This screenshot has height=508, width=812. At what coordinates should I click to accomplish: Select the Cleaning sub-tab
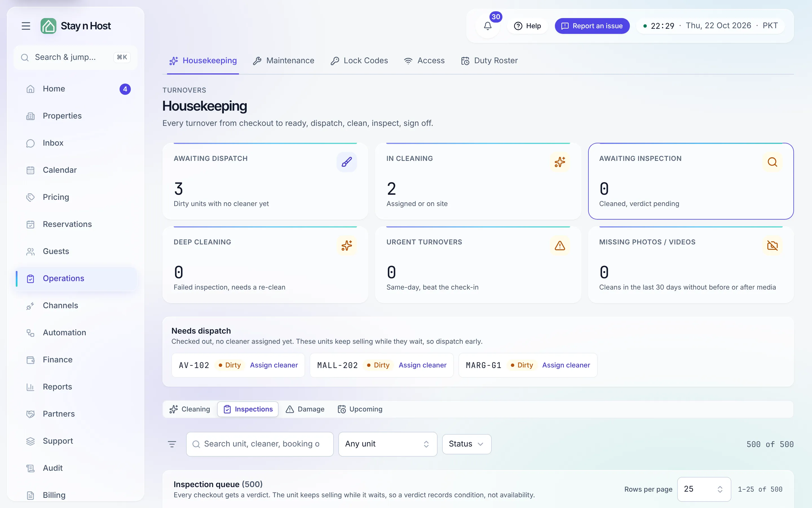tap(190, 409)
